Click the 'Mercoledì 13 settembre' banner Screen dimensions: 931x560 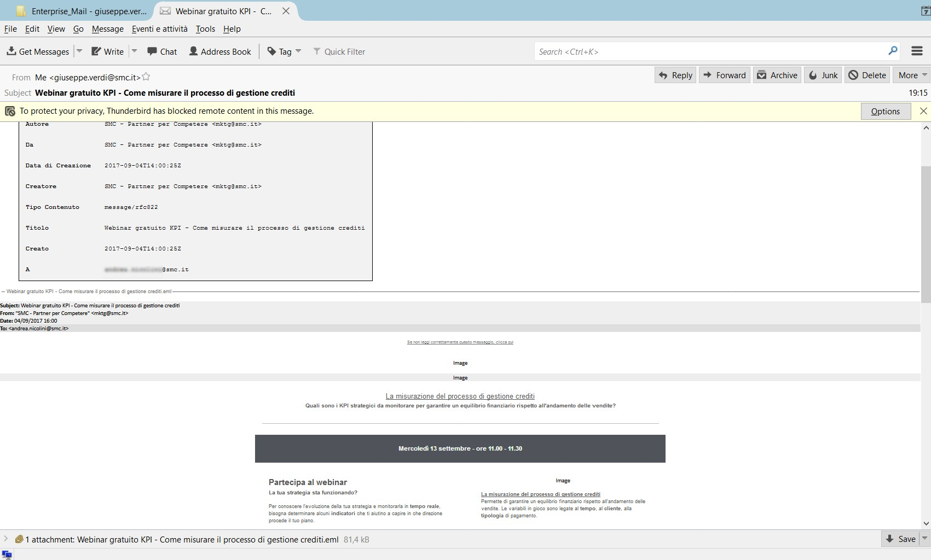(x=460, y=448)
